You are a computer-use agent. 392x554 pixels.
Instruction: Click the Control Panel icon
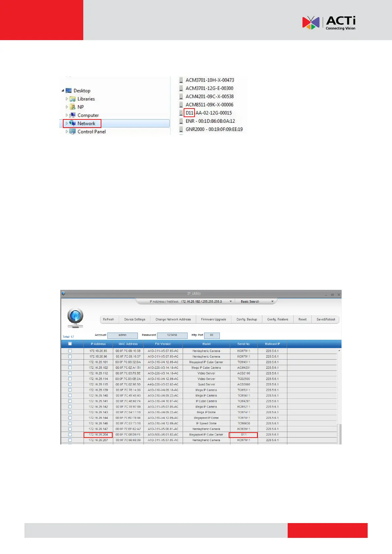click(72, 132)
